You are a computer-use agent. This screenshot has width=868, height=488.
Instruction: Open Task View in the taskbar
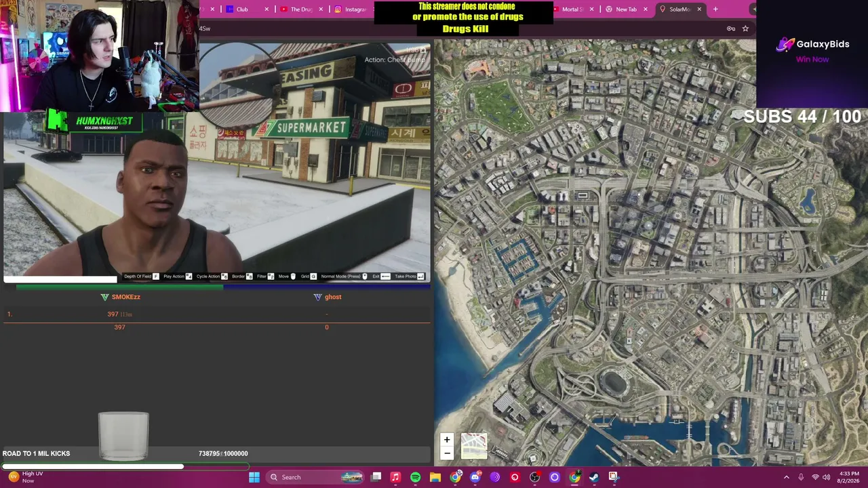point(376,477)
